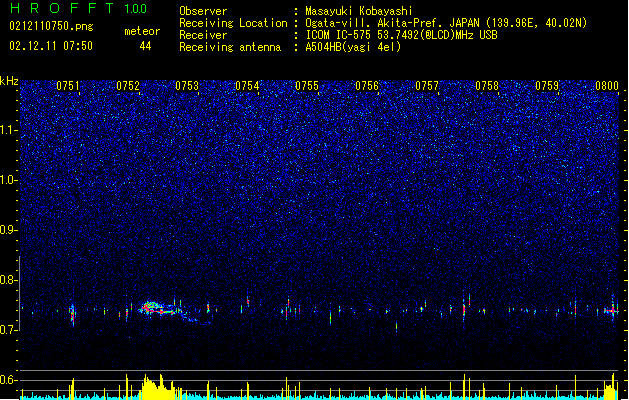Image resolution: width=629 pixels, height=400 pixels.
Task: Click the 0.6 kHz axis label
Action: point(9,380)
